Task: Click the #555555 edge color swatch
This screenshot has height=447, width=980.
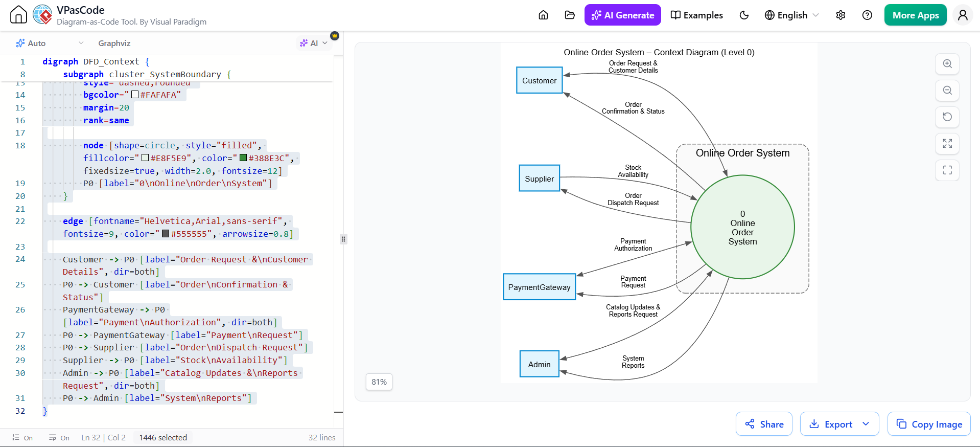Action: tap(166, 234)
